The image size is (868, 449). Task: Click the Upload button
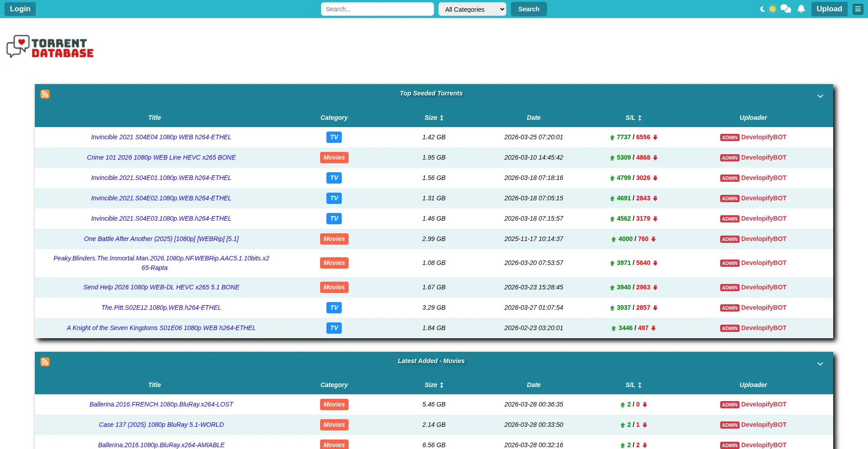pyautogui.click(x=829, y=9)
